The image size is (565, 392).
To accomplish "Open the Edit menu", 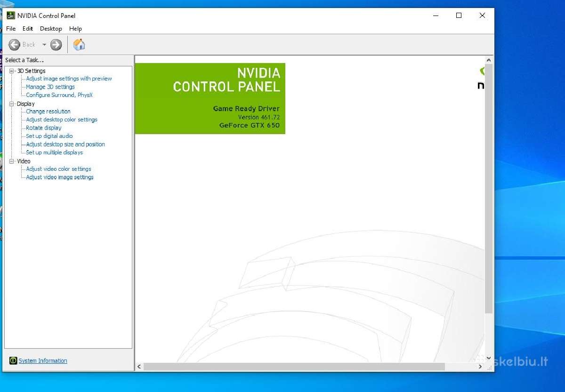I will [28, 29].
